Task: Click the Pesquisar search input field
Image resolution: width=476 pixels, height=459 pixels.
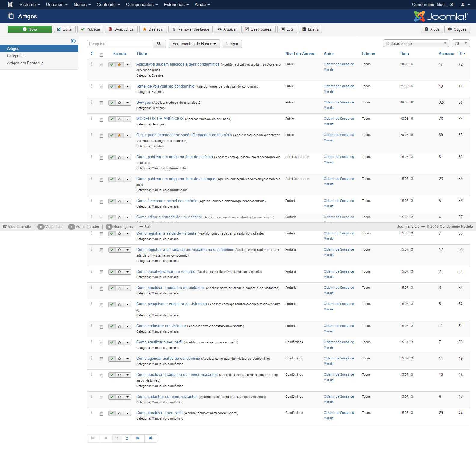Action: 120,44
